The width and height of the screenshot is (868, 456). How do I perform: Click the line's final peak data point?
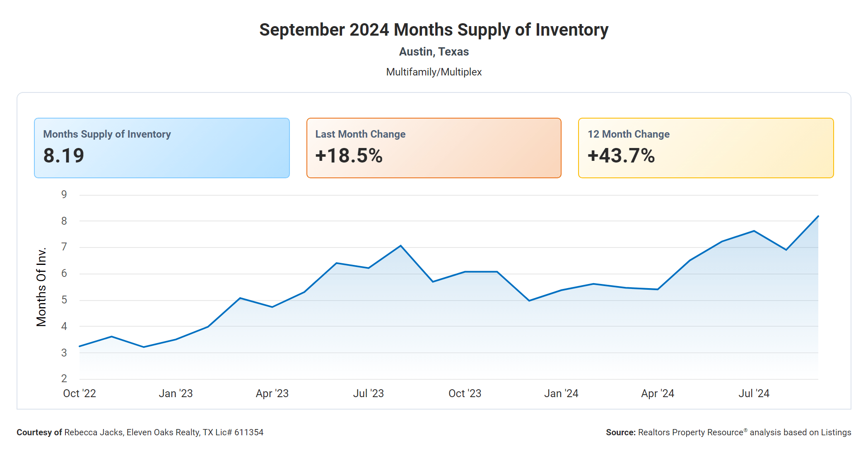pyautogui.click(x=818, y=216)
